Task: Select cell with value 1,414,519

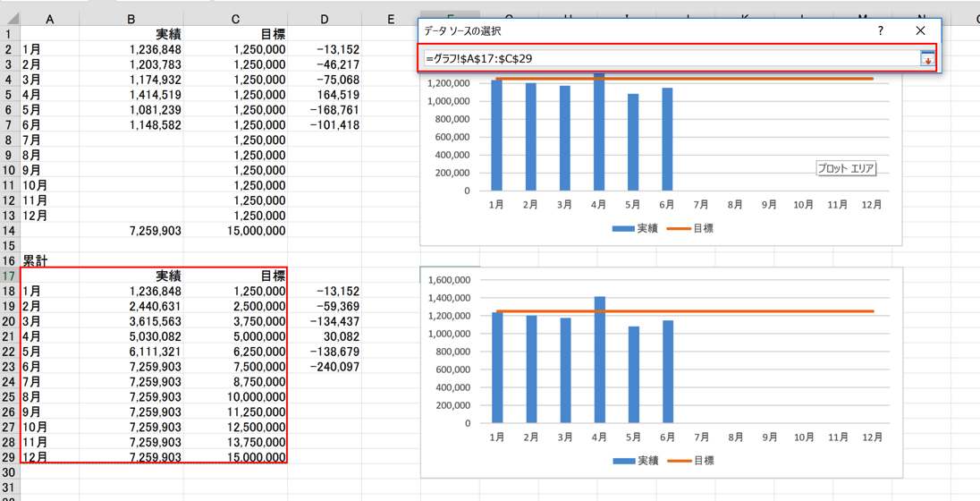Action: 131,95
